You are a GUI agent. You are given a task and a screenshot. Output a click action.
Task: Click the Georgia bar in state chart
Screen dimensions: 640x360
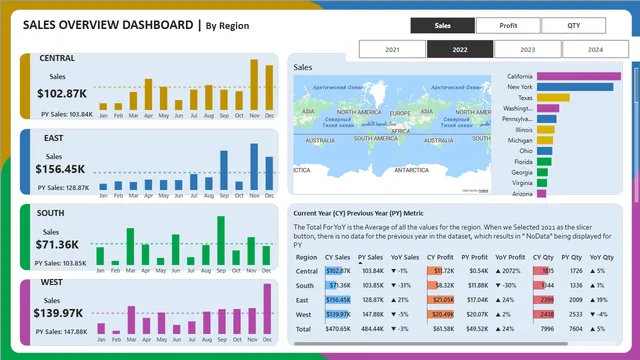pos(542,172)
